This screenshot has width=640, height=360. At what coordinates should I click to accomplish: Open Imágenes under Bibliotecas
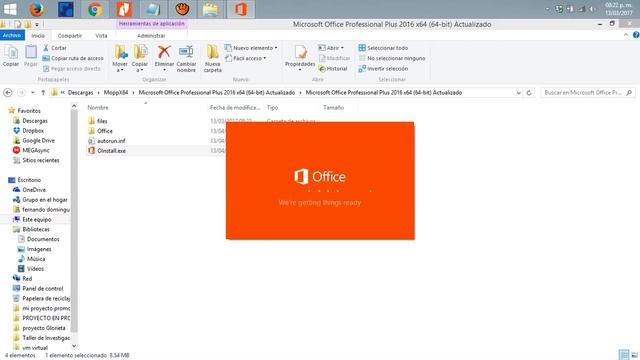39,249
